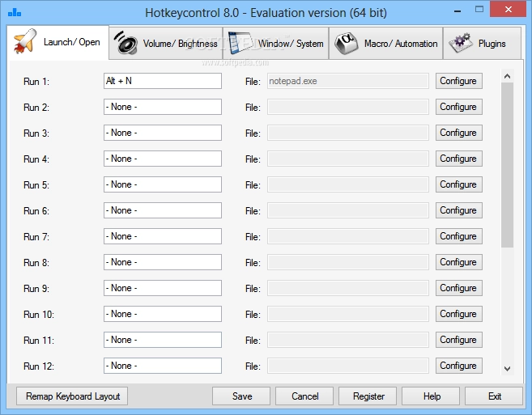Click Configure for Run 7
This screenshot has height=415, width=532.
click(x=458, y=236)
